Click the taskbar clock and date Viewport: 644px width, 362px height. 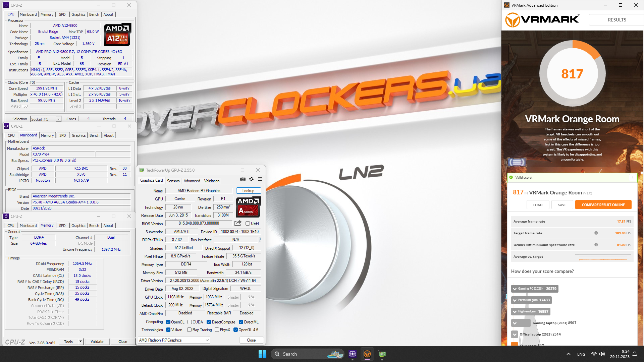click(620, 354)
